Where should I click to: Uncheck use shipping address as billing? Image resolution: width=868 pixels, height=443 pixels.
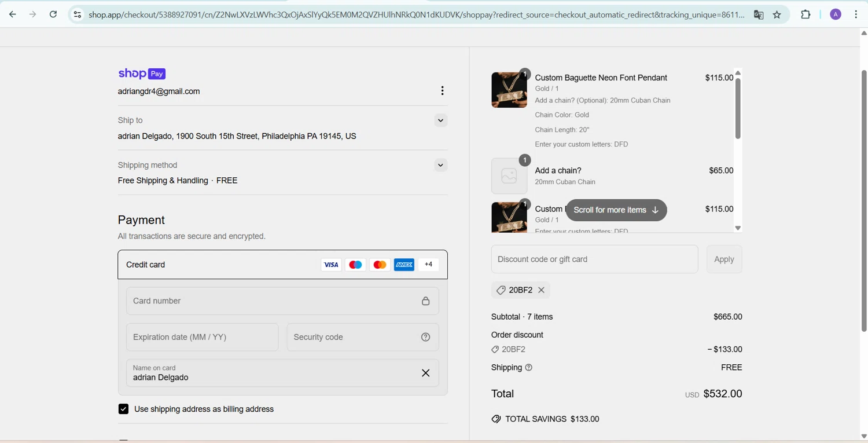coord(123,409)
